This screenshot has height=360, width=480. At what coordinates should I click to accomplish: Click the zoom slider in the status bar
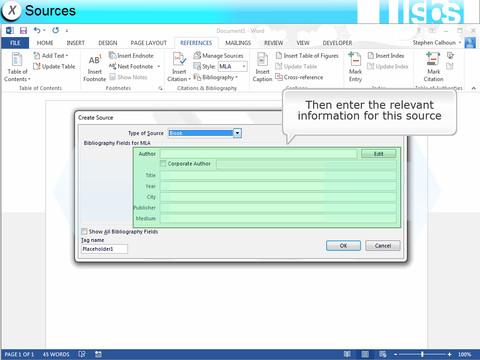422,354
